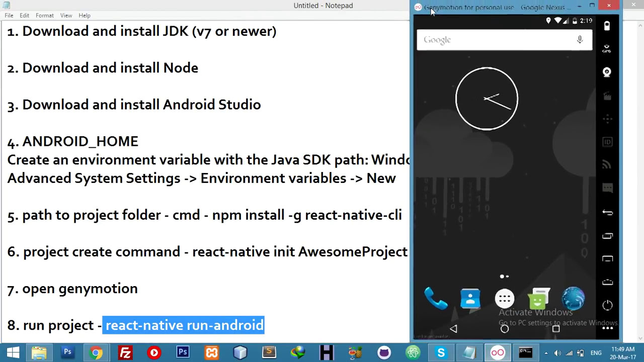Click the volume speaker tray icon

point(557,353)
